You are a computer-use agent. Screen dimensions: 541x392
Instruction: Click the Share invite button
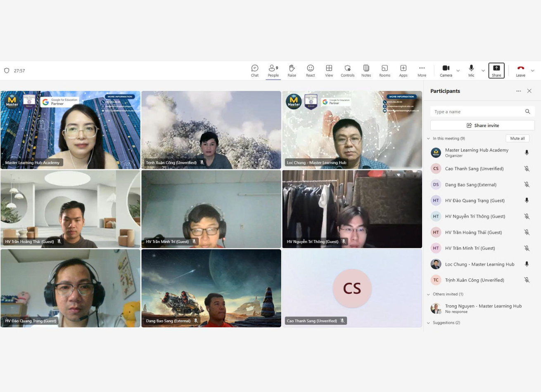482,125
